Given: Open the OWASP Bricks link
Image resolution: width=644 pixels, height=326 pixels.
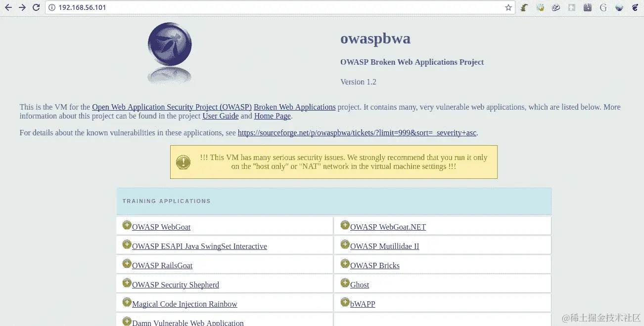Looking at the screenshot, I should point(375,266).
